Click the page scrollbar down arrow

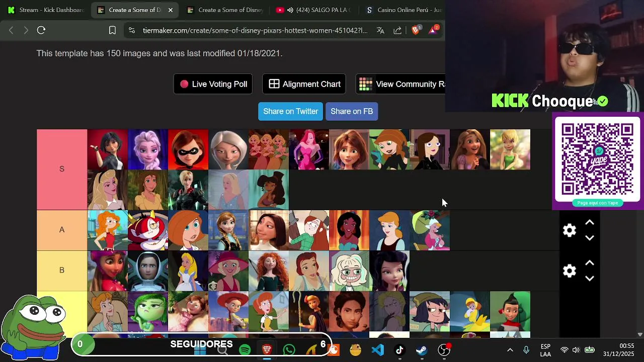(x=640, y=334)
